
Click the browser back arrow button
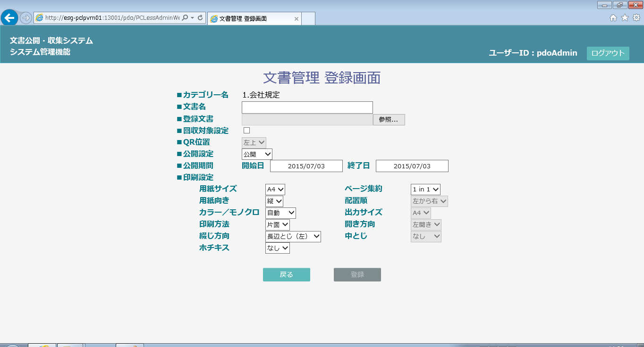pyautogui.click(x=9, y=18)
